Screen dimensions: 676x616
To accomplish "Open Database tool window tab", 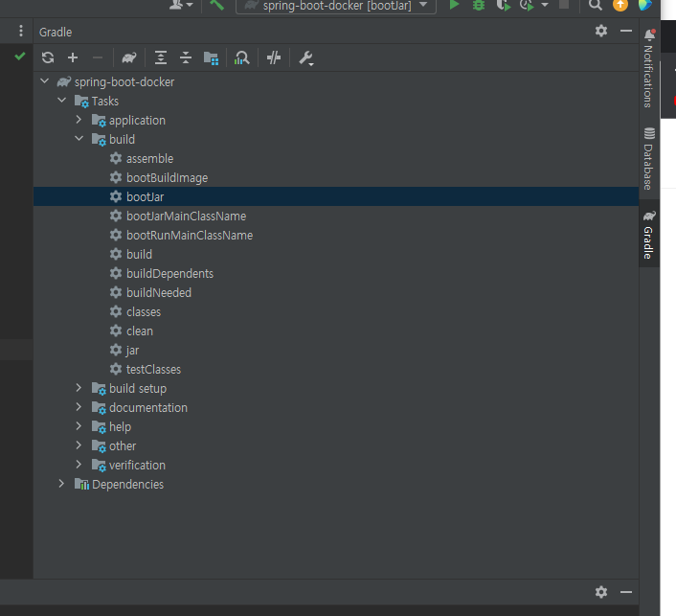I will pos(649,158).
